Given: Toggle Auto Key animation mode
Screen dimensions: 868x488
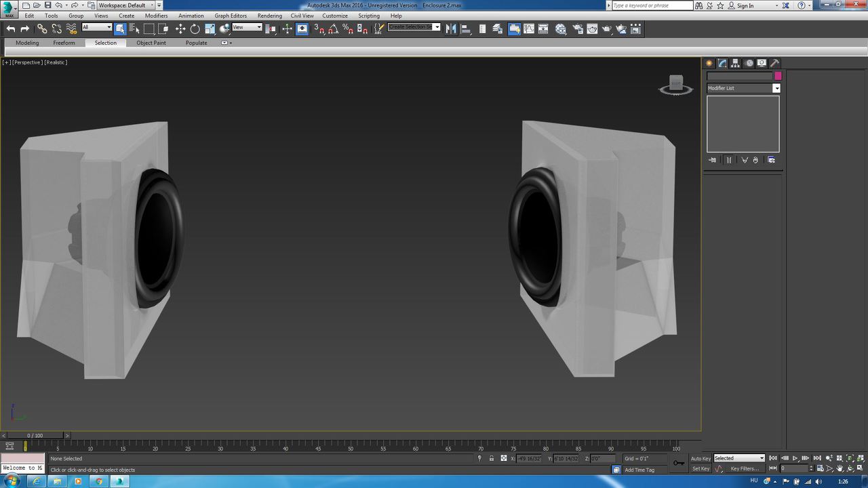Looking at the screenshot, I should click(x=701, y=459).
